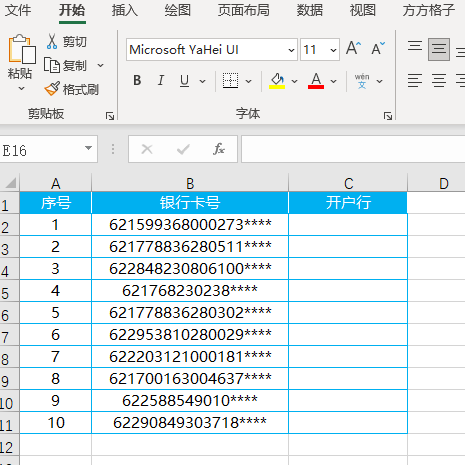Expand phonetic guide dropdown arrow
The height and width of the screenshot is (465, 465).
click(379, 81)
